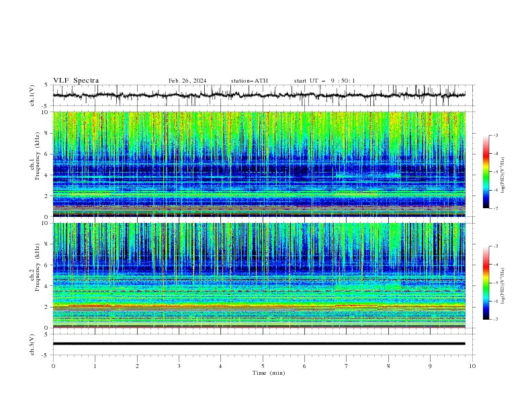Click the ch.1 voltage waveform trace
The width and height of the screenshot is (532, 411).
coord(259,95)
